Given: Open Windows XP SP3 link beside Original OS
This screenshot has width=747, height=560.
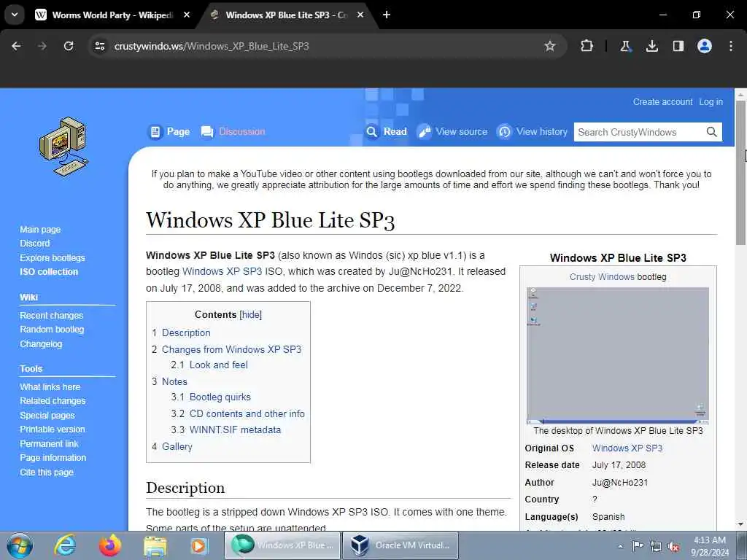Looking at the screenshot, I should (627, 448).
